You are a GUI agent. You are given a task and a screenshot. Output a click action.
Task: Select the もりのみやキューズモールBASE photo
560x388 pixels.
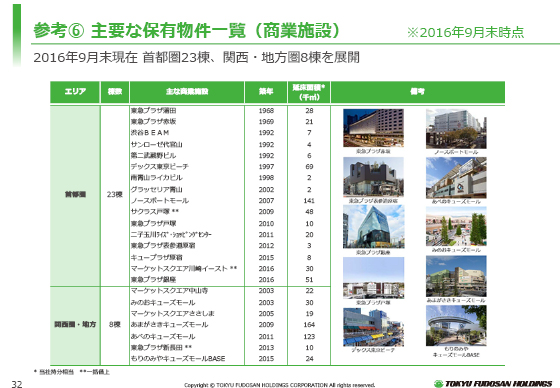[456, 325]
